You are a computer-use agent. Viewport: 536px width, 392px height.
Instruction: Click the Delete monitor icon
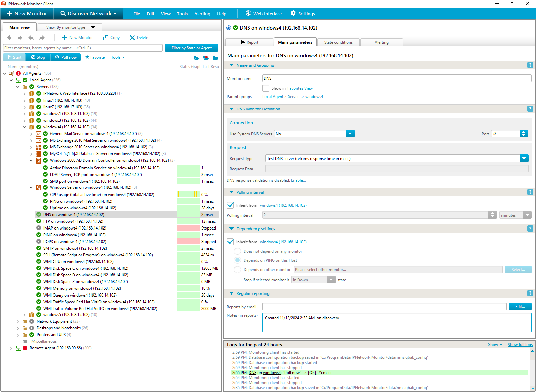pos(132,38)
